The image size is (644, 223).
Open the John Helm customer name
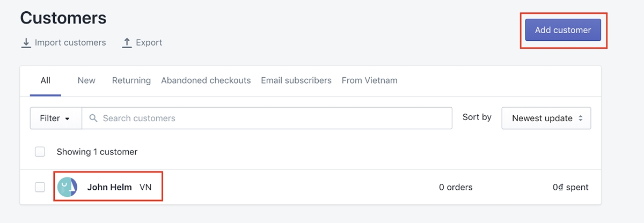click(109, 187)
